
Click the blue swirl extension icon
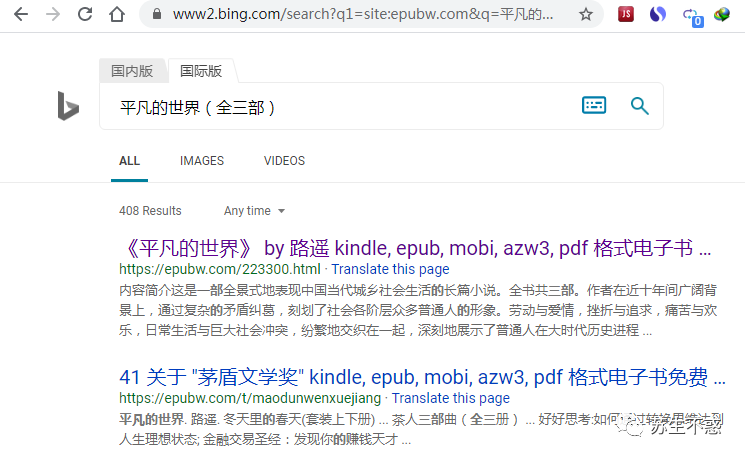click(x=658, y=14)
